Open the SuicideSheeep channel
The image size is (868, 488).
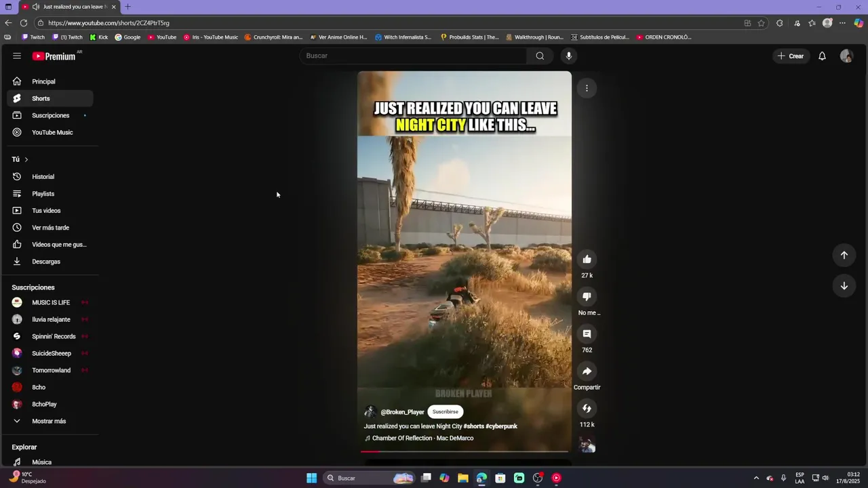(50, 353)
